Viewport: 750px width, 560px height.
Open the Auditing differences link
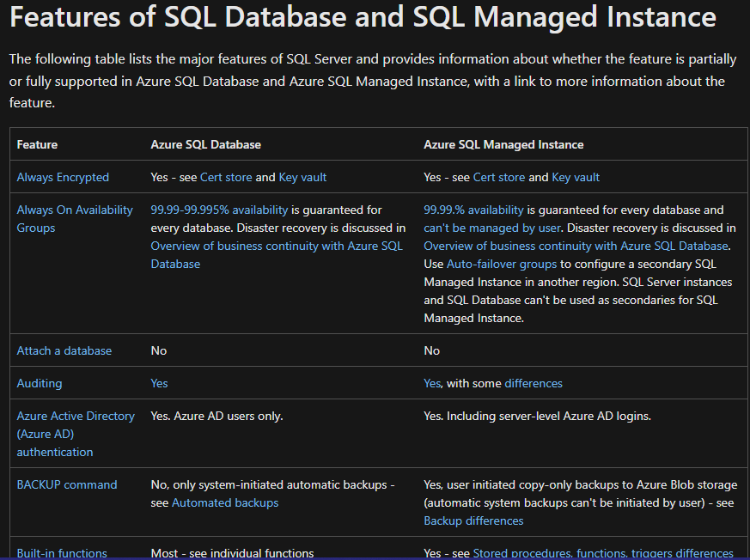(534, 383)
